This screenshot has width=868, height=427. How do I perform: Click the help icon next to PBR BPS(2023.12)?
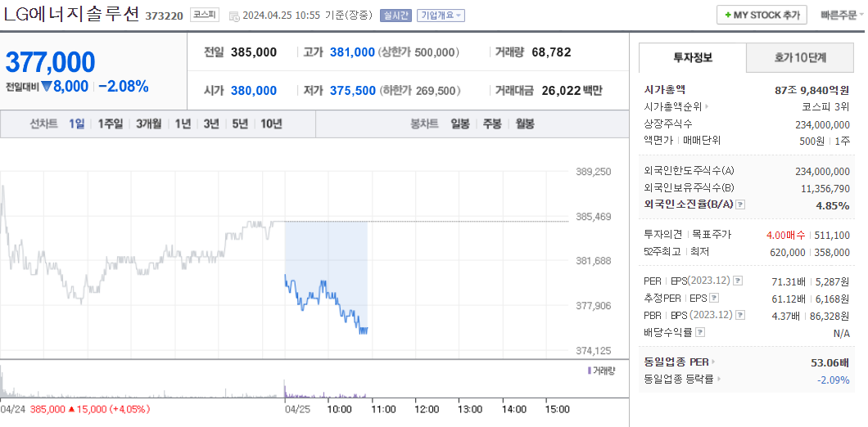pos(740,316)
